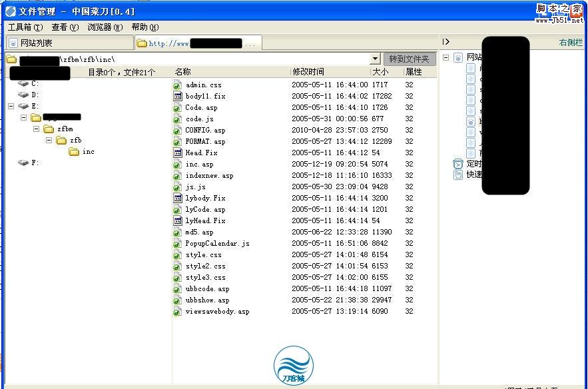588x389 pixels.
Task: Click the clock icon in right sidebar
Action: [458, 164]
